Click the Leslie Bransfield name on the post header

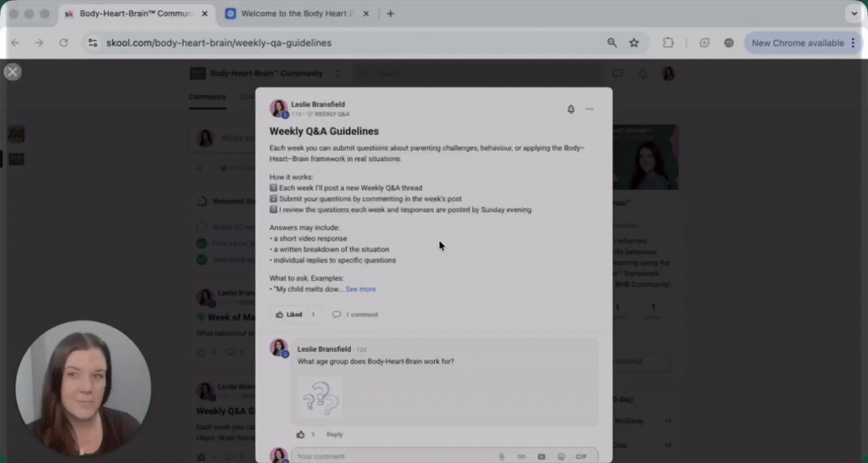318,104
